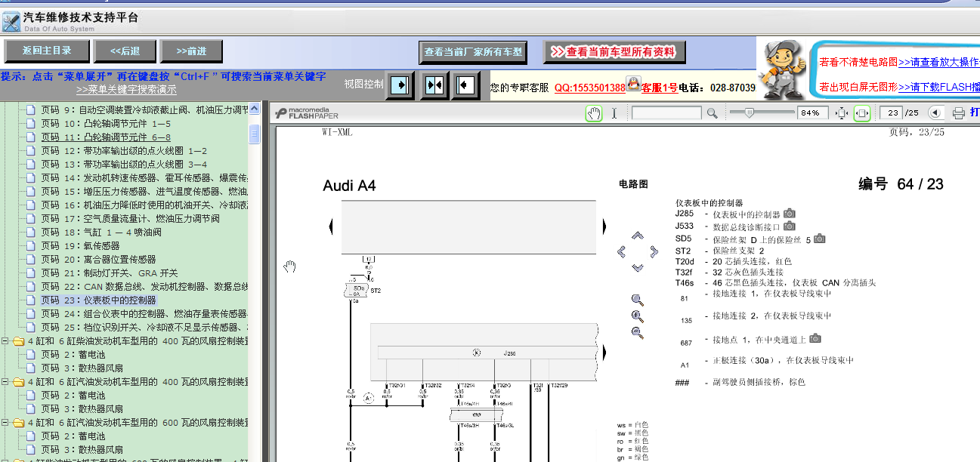
Task: Click the pan-up arrow on the diagram navigator
Action: pos(637,235)
